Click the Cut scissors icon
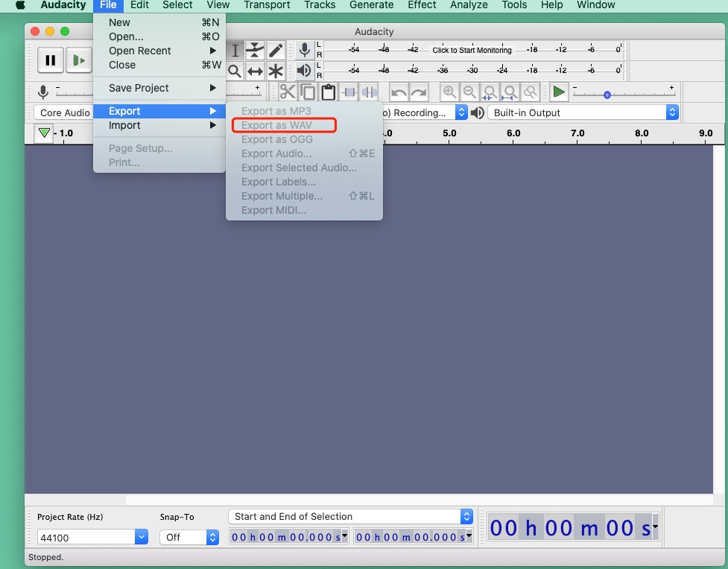Screen dimensions: 728x569 [288, 92]
